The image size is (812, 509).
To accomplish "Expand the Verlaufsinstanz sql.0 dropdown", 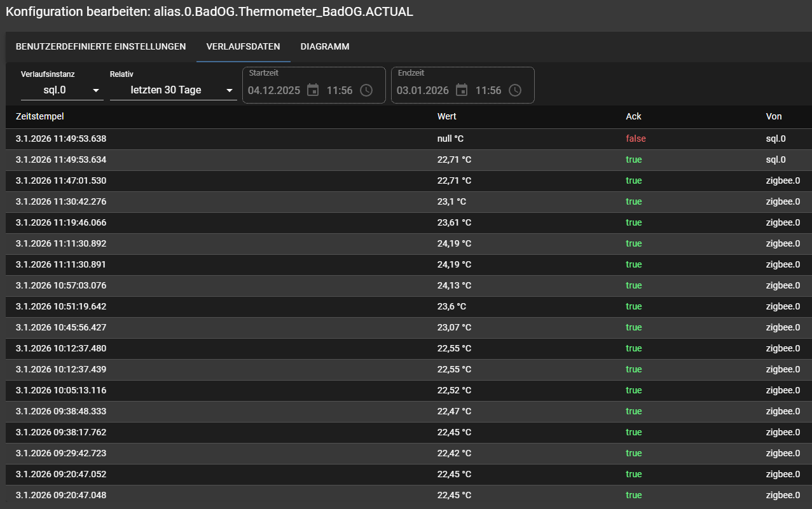I will pyautogui.click(x=62, y=90).
